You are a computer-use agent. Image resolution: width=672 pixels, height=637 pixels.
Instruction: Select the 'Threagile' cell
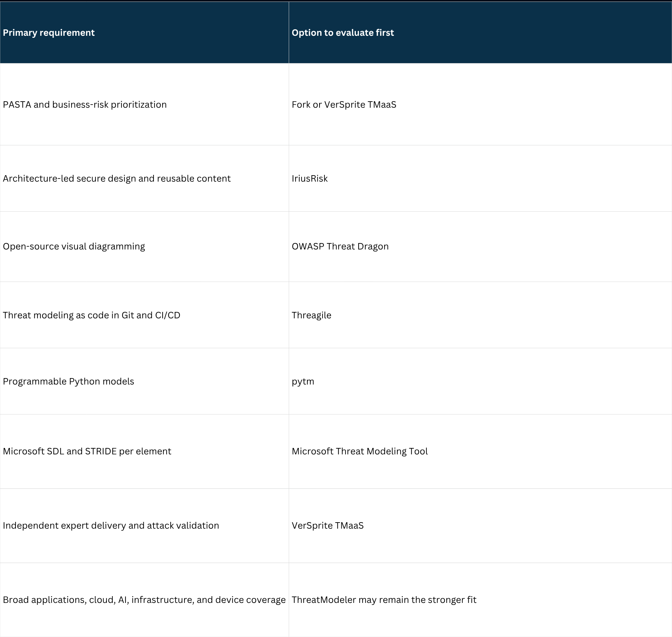[x=480, y=315]
